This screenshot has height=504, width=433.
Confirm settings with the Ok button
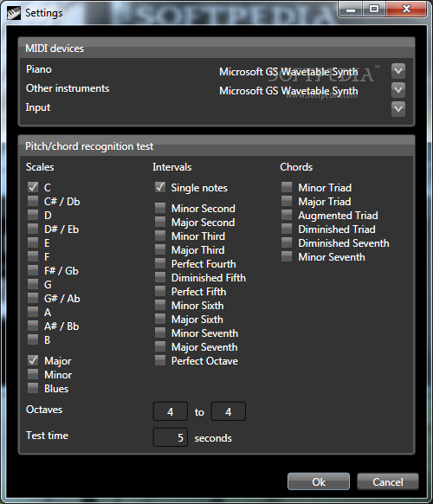click(319, 481)
